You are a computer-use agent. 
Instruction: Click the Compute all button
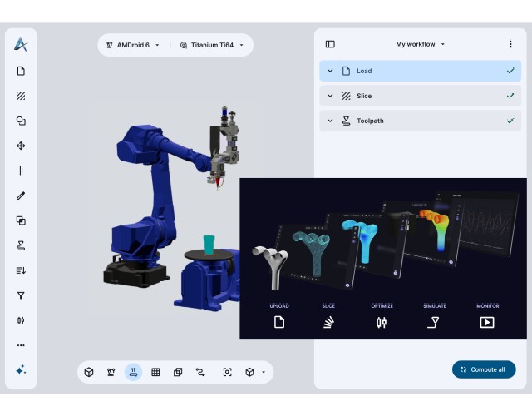point(484,369)
